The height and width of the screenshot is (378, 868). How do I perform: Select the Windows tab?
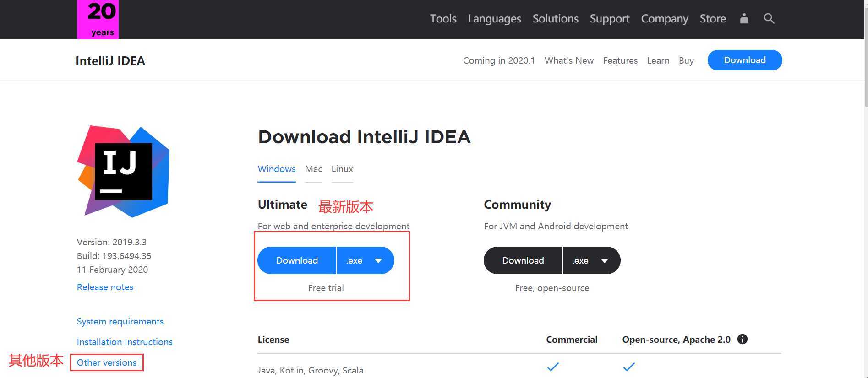click(277, 169)
